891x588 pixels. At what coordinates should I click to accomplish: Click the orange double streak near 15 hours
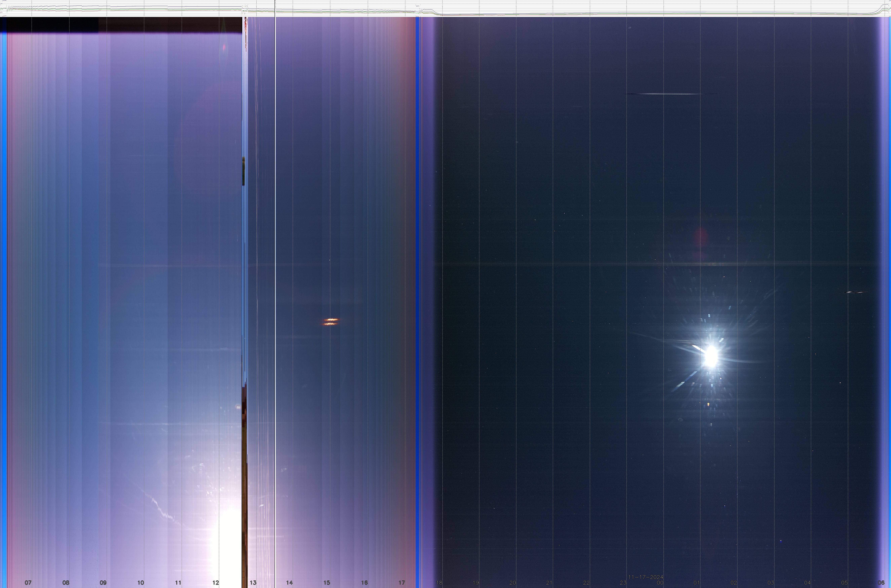click(331, 322)
